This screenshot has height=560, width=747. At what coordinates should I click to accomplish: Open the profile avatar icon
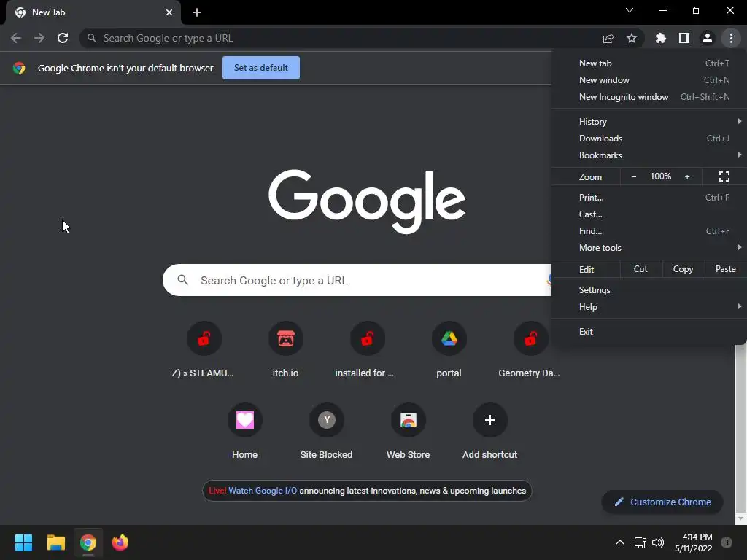tap(708, 38)
